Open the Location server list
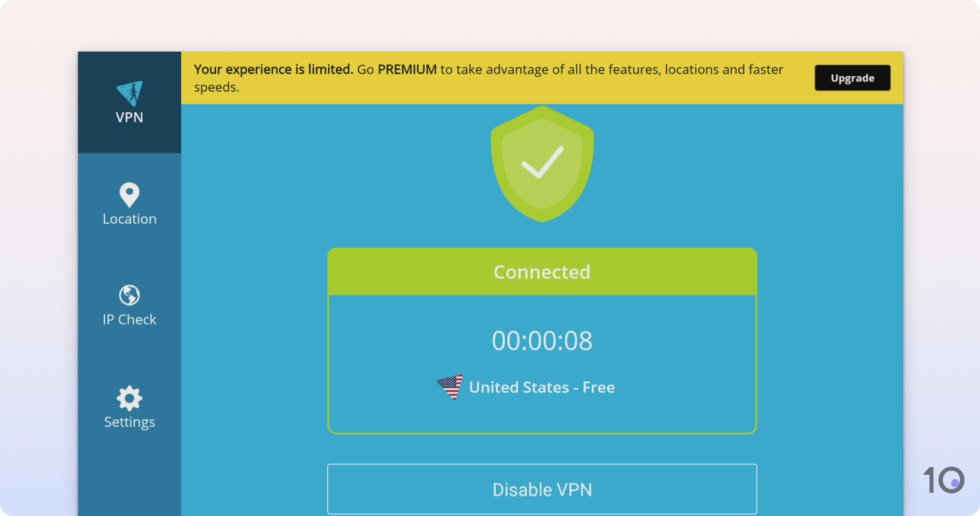 130,205
